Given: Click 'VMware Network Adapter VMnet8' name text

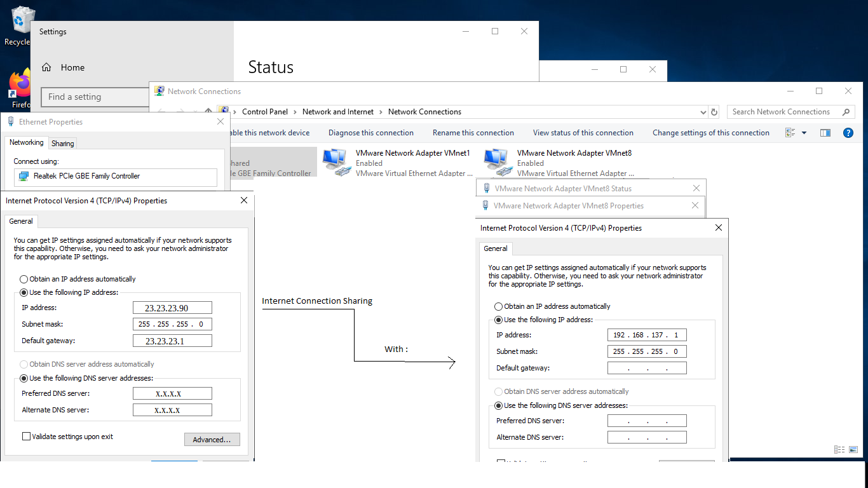Looking at the screenshot, I should (x=574, y=153).
